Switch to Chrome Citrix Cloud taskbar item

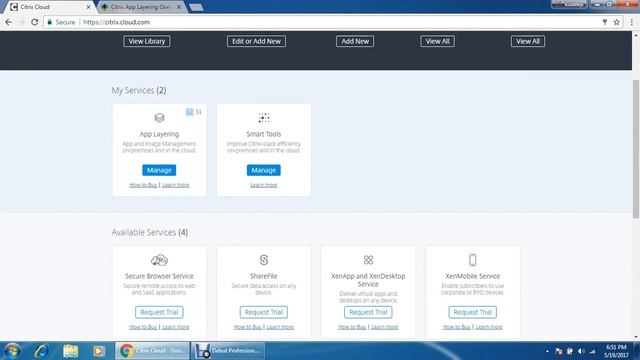(152, 351)
